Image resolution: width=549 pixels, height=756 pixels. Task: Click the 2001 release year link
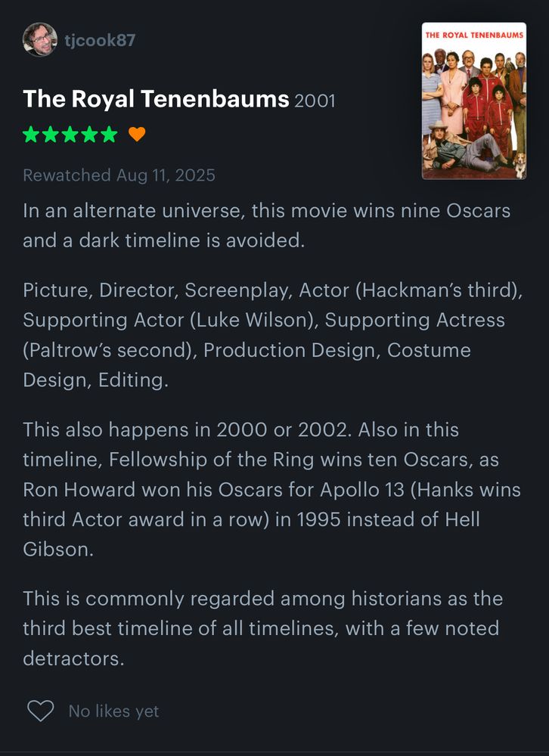pos(315,101)
